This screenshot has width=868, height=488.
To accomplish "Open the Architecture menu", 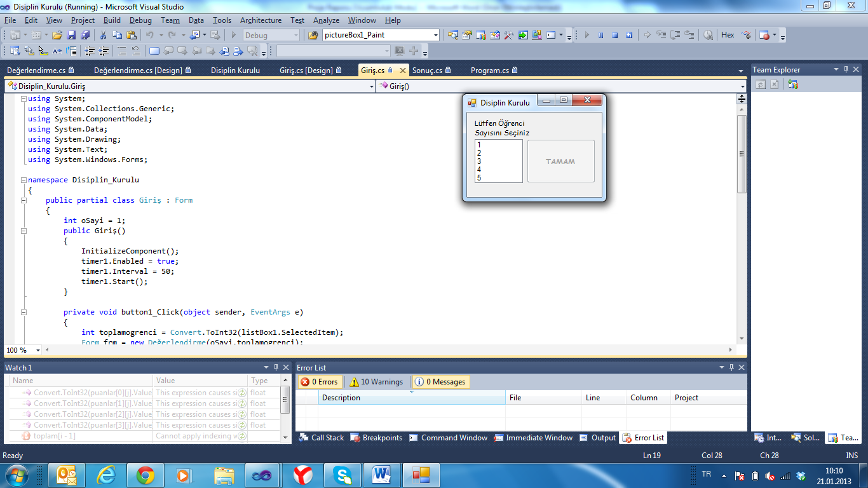I will tap(261, 20).
